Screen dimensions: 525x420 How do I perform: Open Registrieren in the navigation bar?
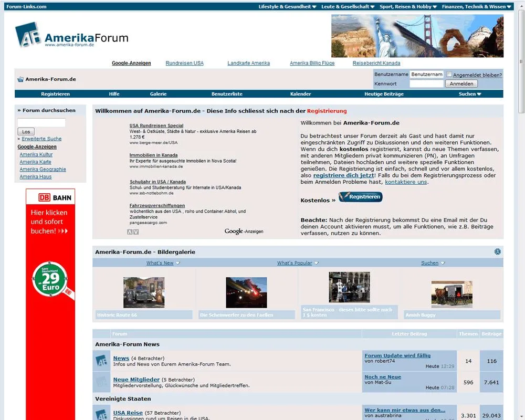tap(55, 94)
